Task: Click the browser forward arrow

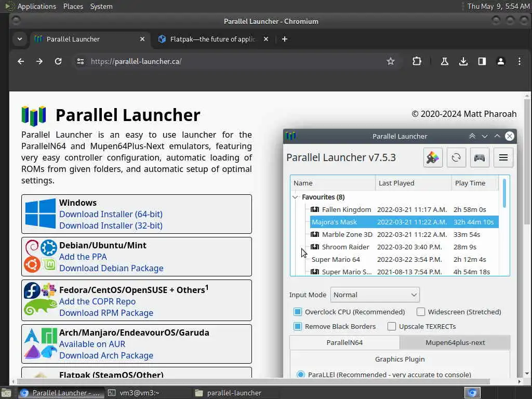Action: click(39, 61)
